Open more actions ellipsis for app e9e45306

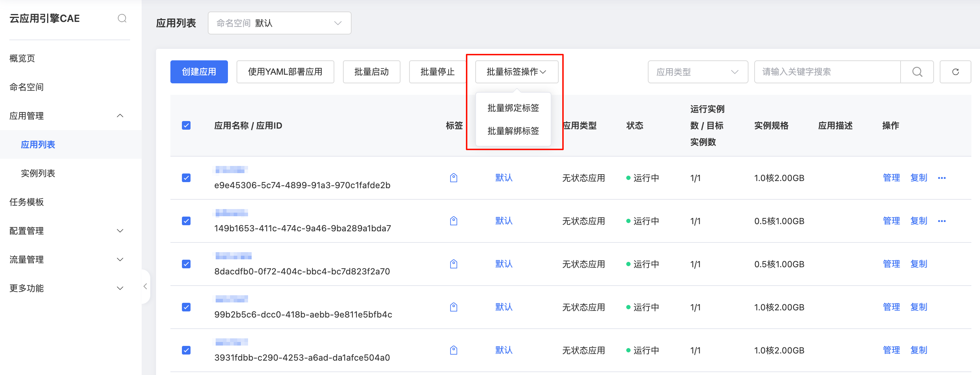942,178
